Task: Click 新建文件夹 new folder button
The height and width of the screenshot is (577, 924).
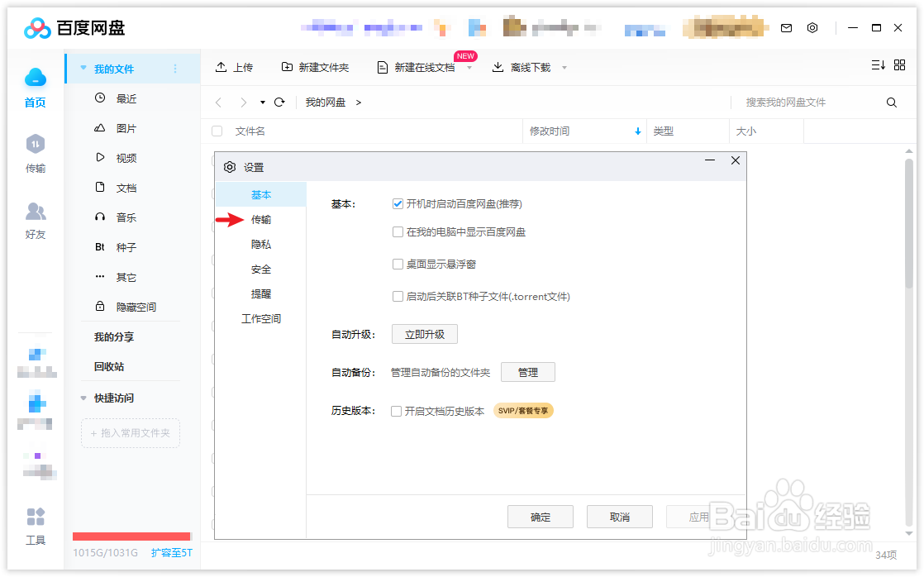Action: coord(315,67)
